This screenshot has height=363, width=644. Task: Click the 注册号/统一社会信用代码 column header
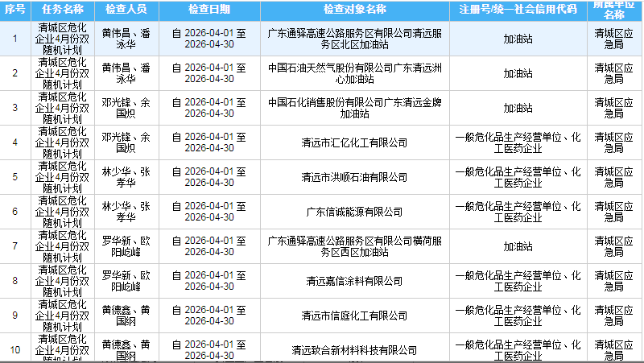(518, 10)
